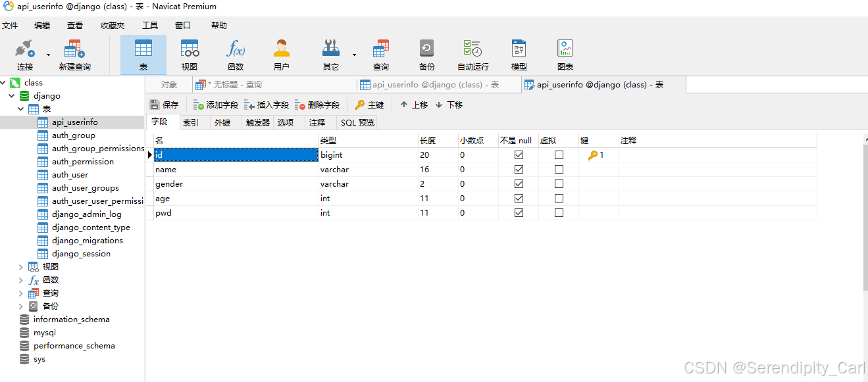Click the 保存 save button
This screenshot has height=382, width=868.
pyautogui.click(x=165, y=105)
